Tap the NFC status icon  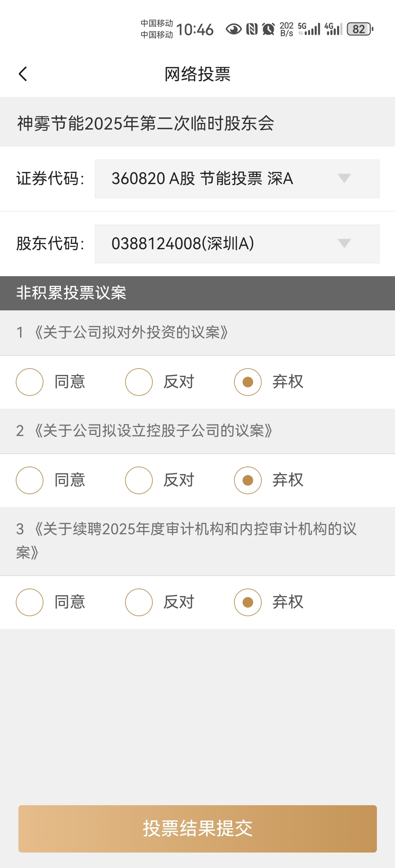251,29
